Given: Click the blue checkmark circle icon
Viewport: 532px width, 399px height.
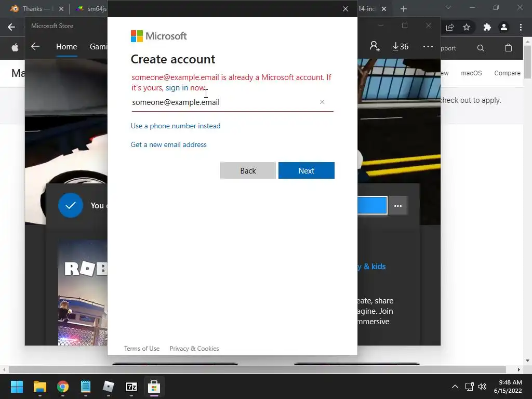Looking at the screenshot, I should (71, 205).
